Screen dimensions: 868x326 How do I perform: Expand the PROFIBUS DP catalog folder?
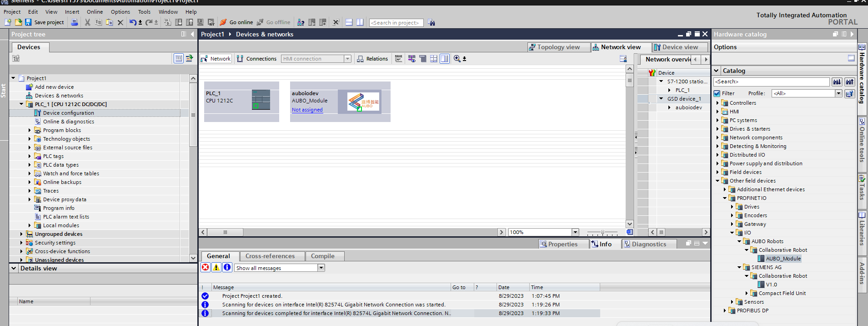pos(725,311)
